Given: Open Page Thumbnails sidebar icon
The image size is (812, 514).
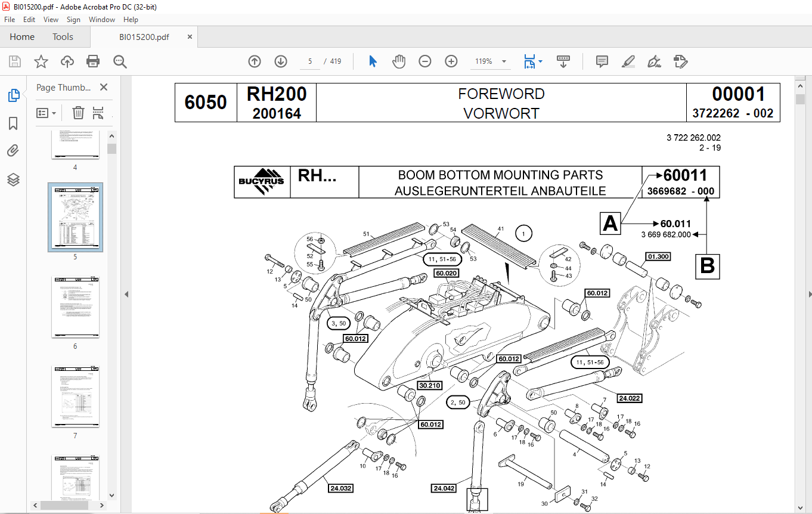Looking at the screenshot, I should [13, 95].
